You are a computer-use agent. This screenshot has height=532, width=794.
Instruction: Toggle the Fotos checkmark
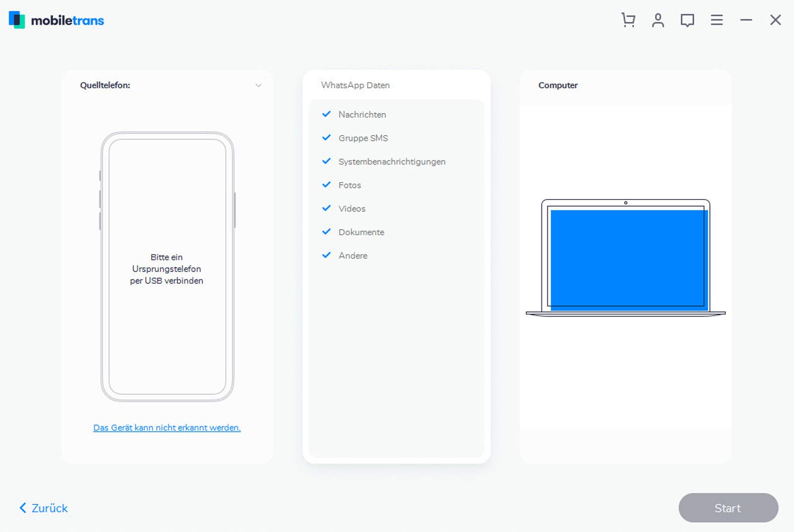[327, 185]
